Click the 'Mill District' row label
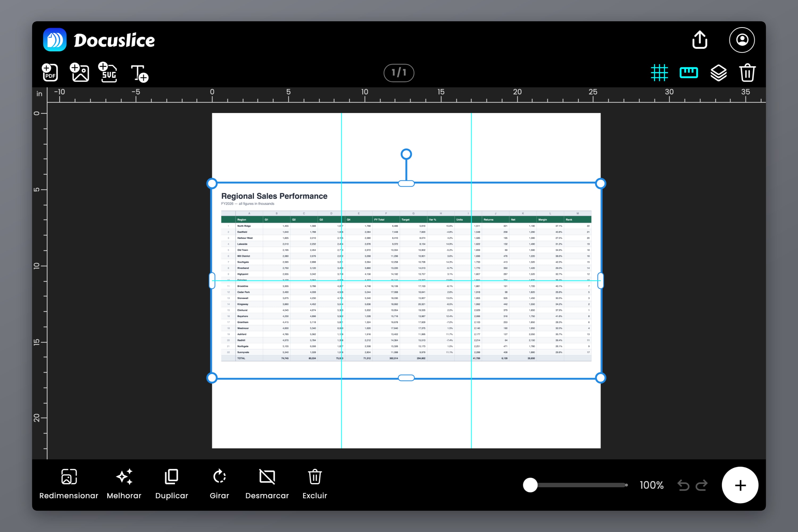This screenshot has width=798, height=532. (x=244, y=256)
